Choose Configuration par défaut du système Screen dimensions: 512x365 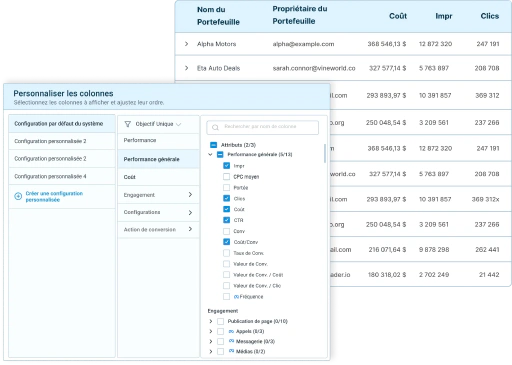click(62, 124)
